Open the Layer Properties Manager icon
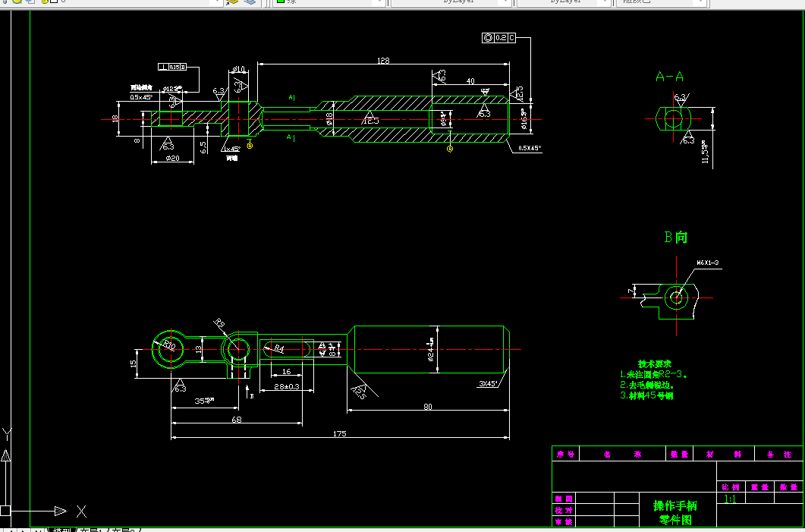This screenshot has width=805, height=532. (x=232, y=2)
